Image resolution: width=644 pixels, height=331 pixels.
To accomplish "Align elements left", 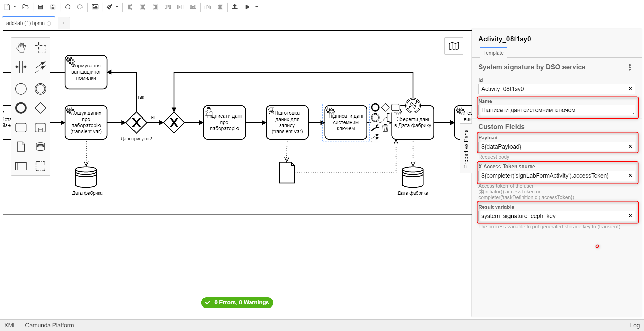I will click(130, 7).
